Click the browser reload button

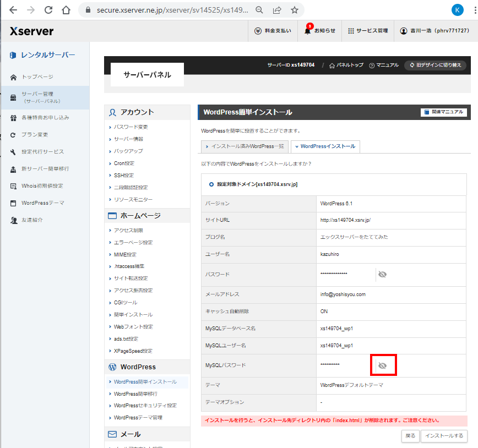click(48, 10)
